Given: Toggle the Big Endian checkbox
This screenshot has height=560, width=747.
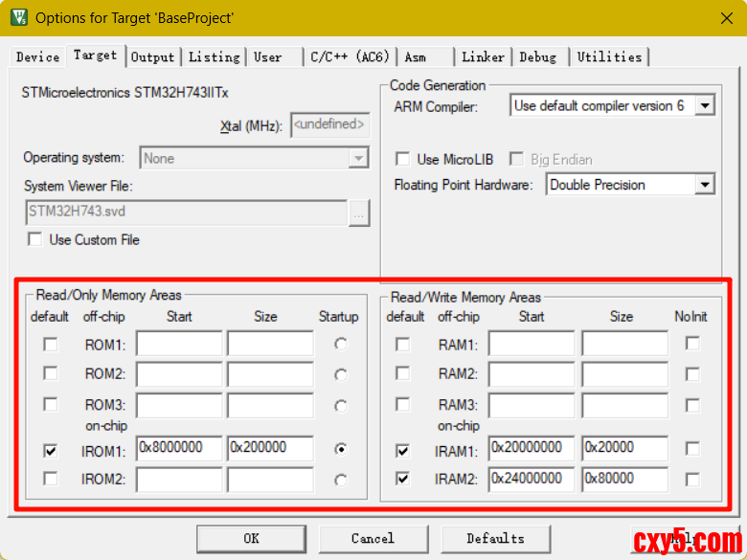Looking at the screenshot, I should point(516,159).
